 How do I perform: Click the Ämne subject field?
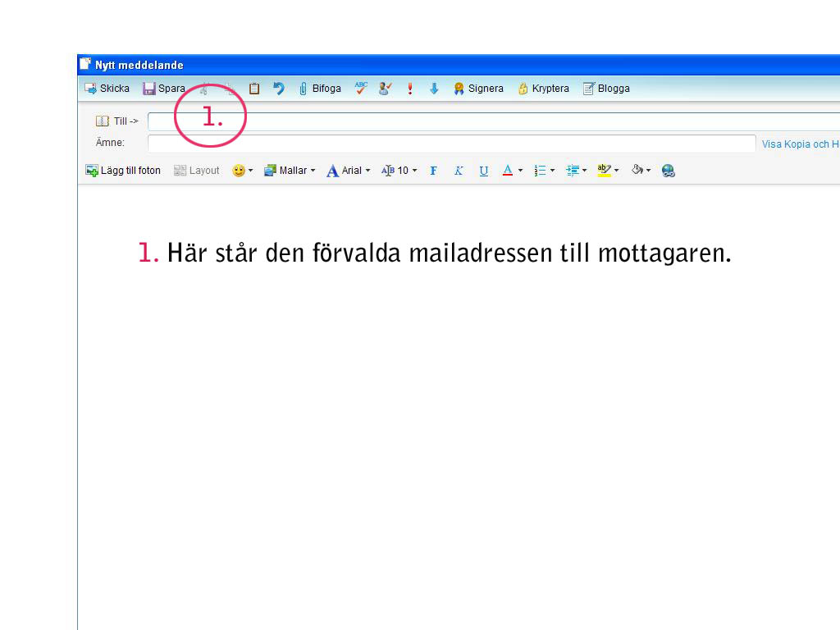point(451,144)
